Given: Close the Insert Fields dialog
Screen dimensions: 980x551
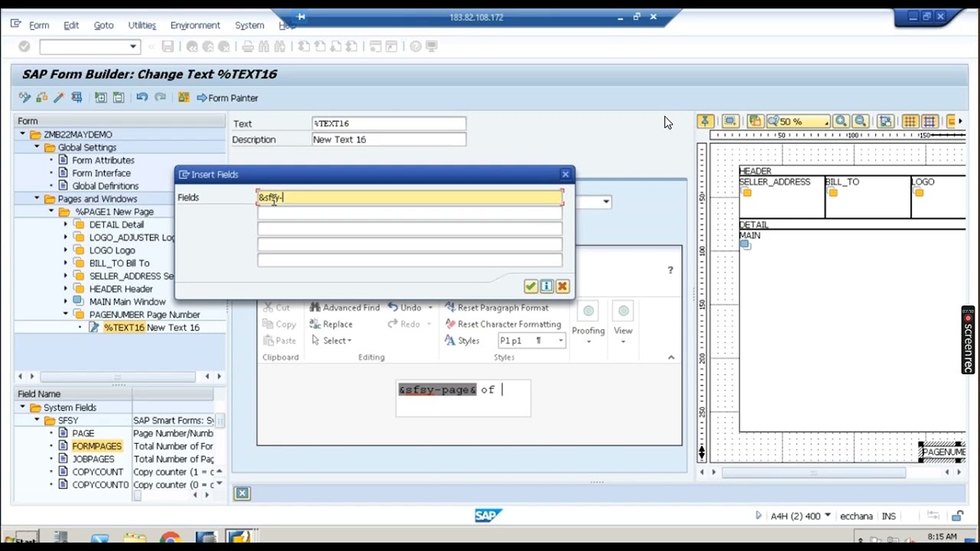Looking at the screenshot, I should pos(565,174).
